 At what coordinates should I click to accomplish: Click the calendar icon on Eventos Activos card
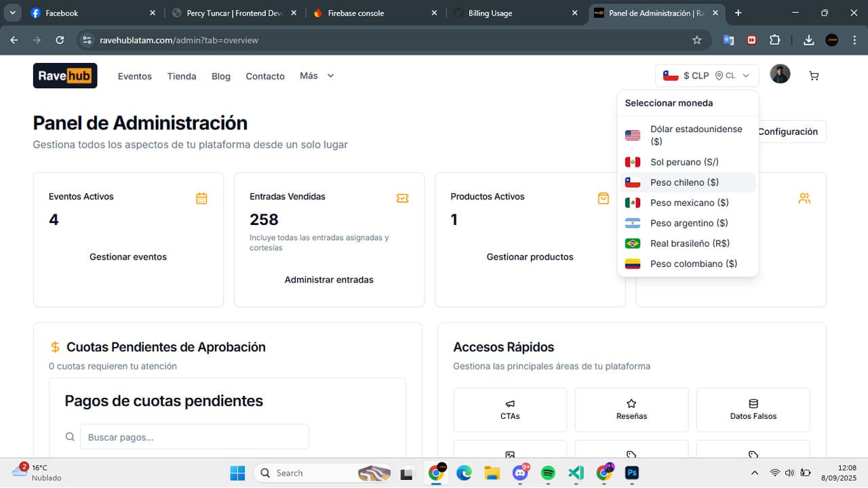coord(201,198)
